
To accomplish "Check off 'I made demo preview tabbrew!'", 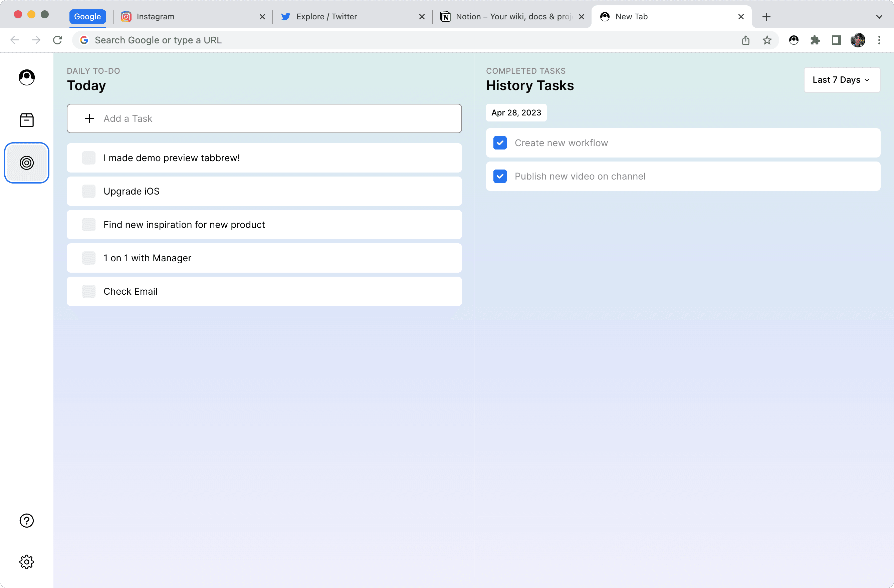I will click(89, 158).
